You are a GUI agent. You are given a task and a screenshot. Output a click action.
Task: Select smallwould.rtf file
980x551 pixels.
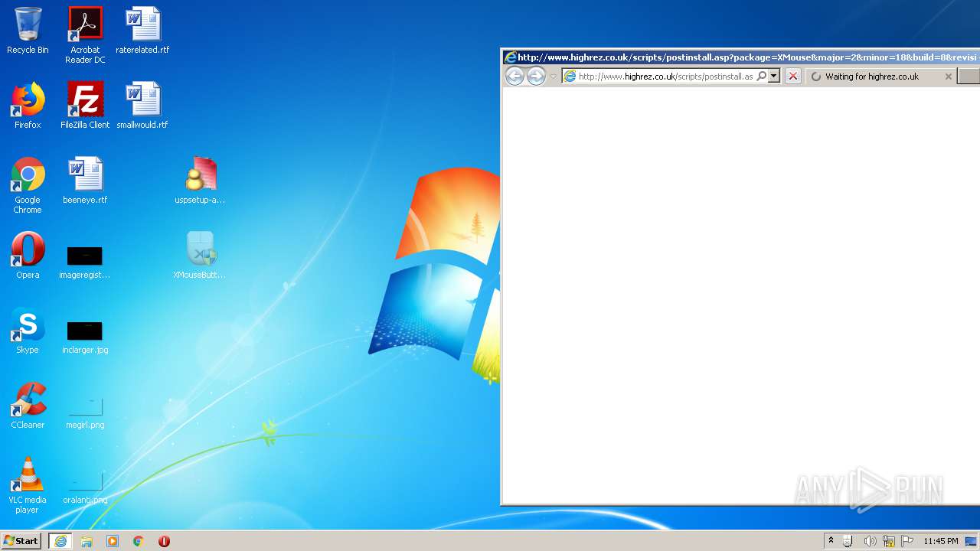[x=142, y=106]
